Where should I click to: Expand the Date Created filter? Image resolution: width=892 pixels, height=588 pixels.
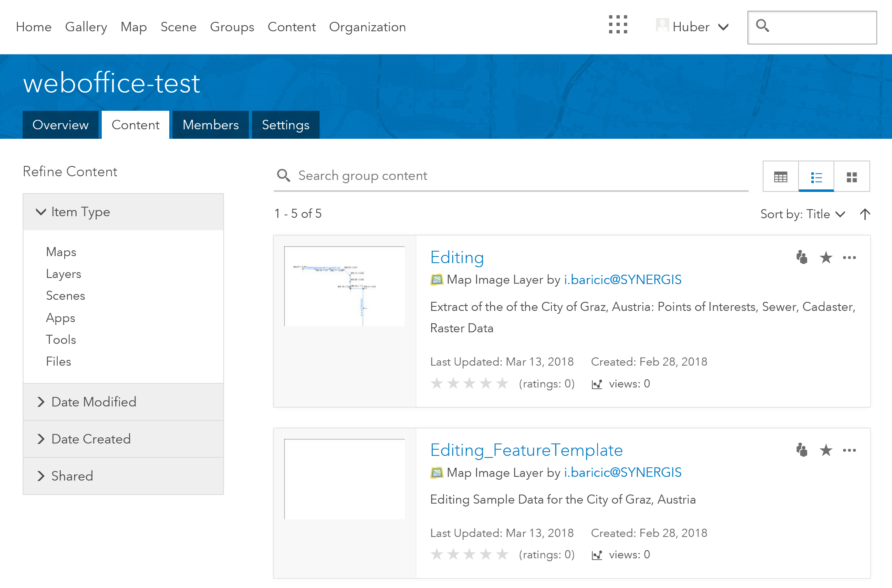[91, 439]
